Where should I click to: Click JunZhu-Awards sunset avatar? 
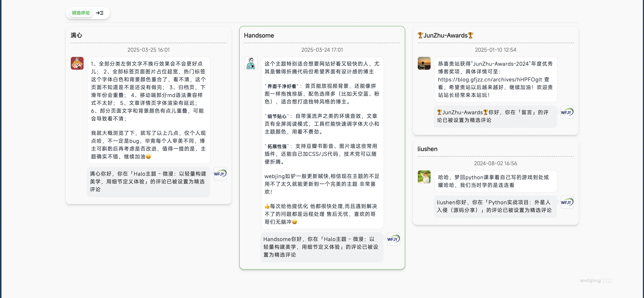[424, 63]
